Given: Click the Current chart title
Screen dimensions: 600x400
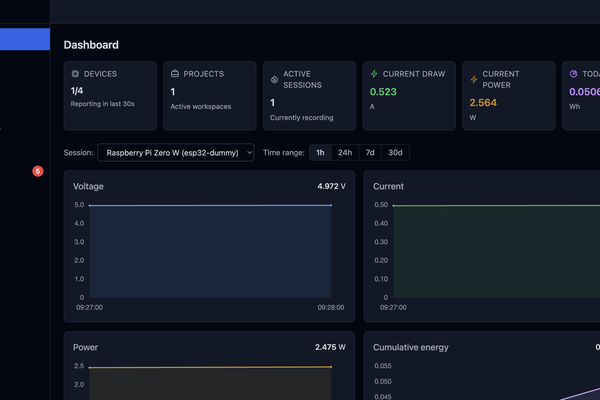Looking at the screenshot, I should (x=388, y=186).
